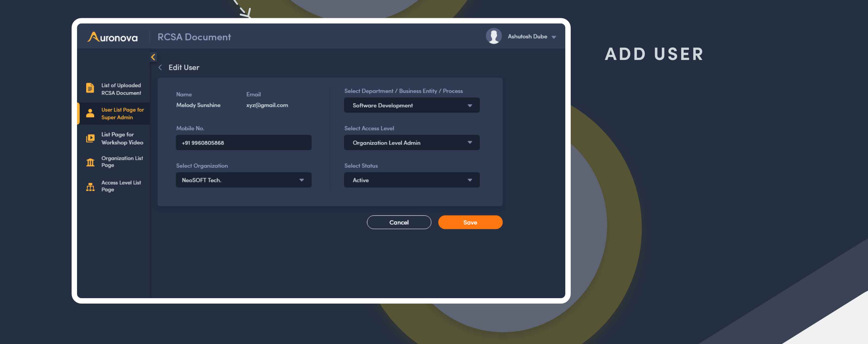Expand the Active status dropdown
868x344 pixels.
[412, 180]
